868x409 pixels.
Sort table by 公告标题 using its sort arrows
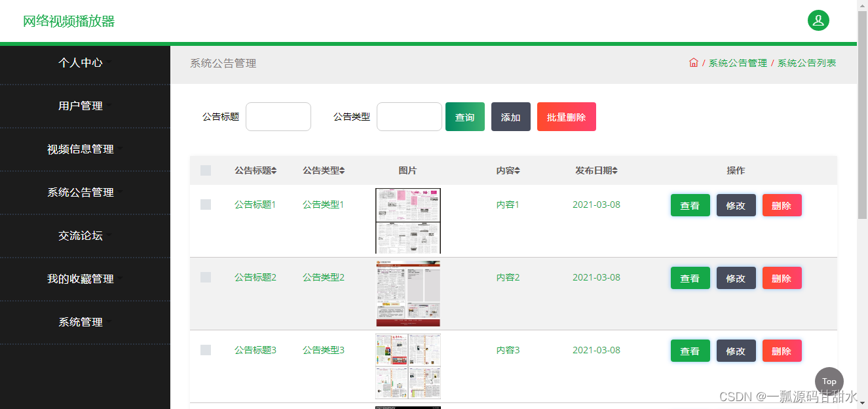click(x=276, y=170)
